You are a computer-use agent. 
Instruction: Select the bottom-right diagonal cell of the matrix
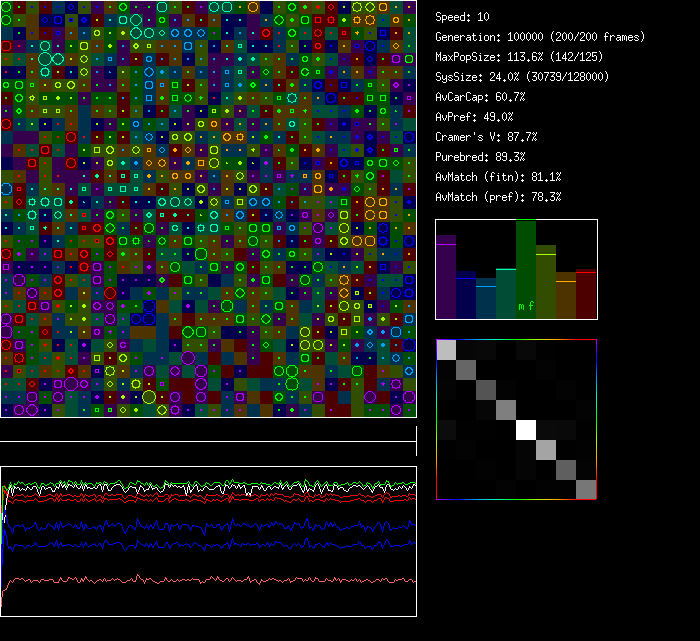586,489
